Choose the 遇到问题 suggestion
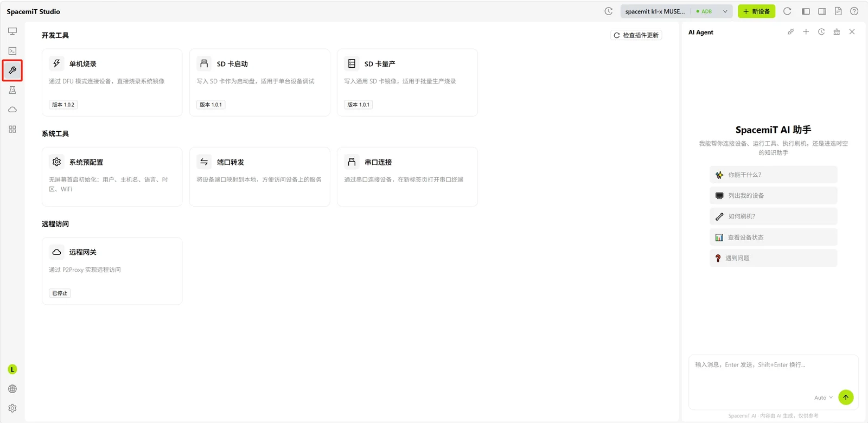868x423 pixels. pyautogui.click(x=773, y=258)
